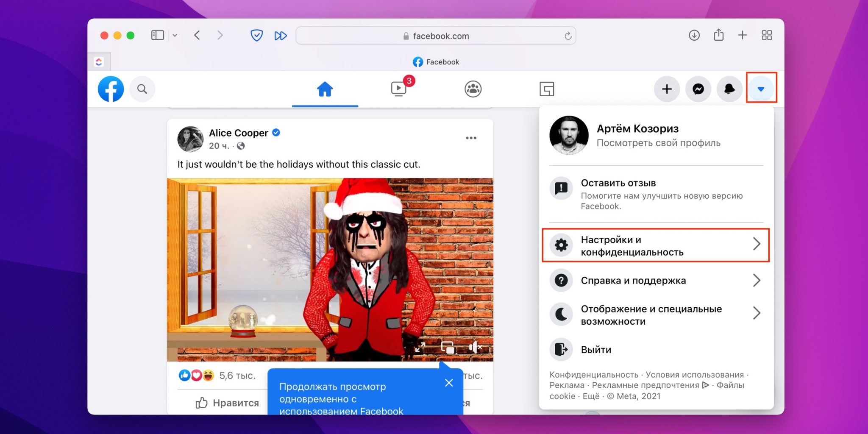Open a new Safari tab
This screenshot has height=434, width=868.
pyautogui.click(x=742, y=35)
